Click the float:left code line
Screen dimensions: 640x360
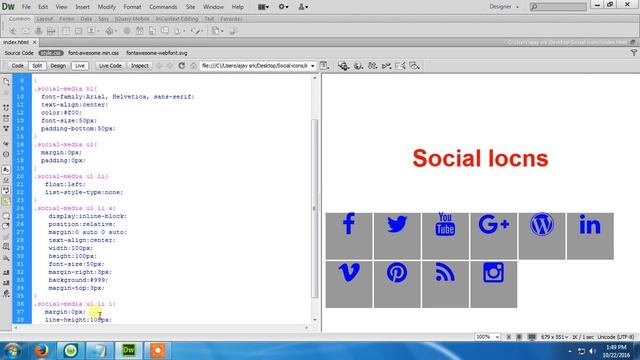65,184
